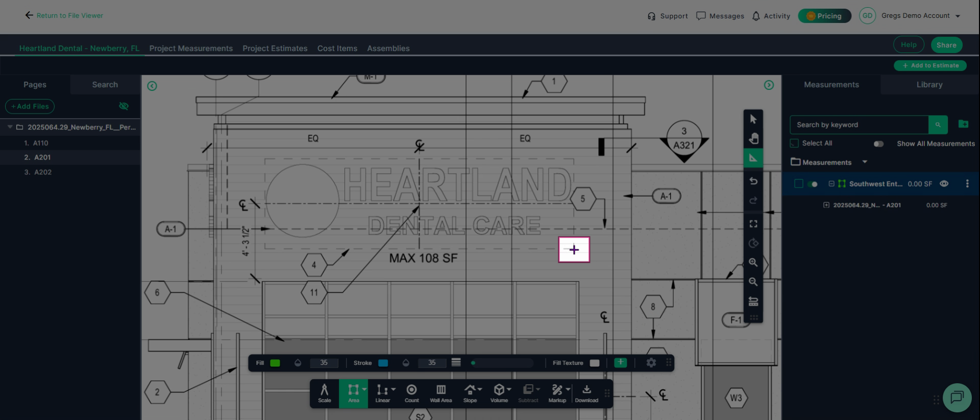
Task: Select the Volume tool
Action: point(499,393)
